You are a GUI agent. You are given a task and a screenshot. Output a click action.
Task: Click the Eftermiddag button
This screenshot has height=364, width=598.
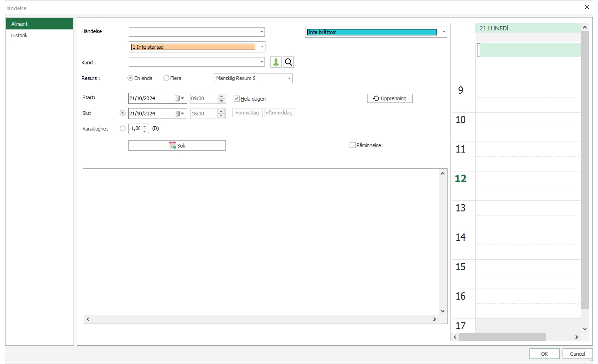[x=279, y=113]
